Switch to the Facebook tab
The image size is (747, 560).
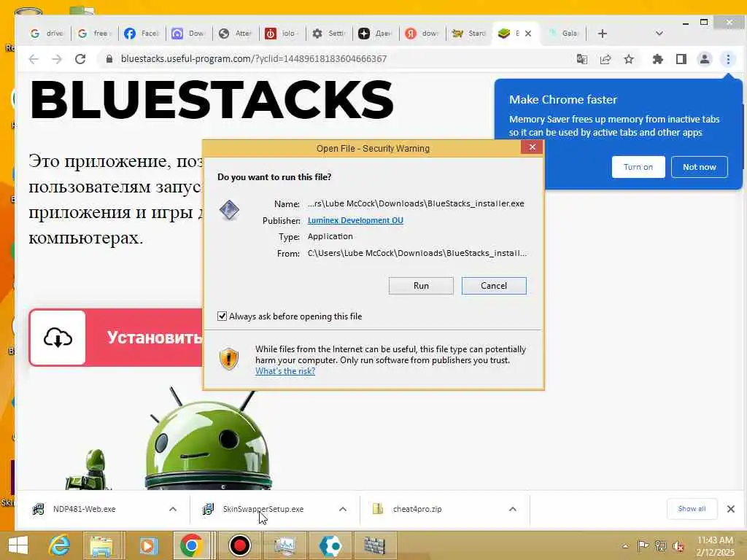pos(141,34)
